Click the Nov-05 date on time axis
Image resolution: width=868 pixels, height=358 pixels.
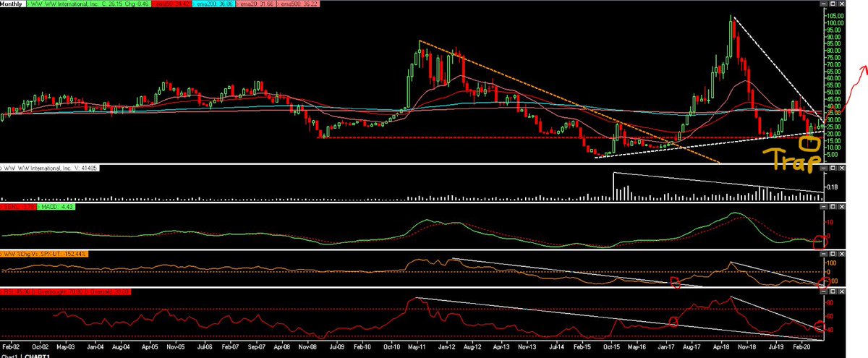point(176,348)
